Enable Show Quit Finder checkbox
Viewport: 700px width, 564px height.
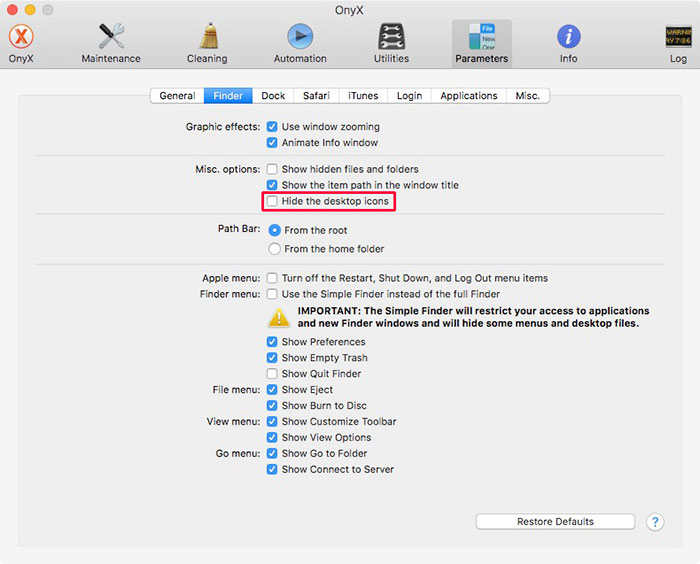272,374
